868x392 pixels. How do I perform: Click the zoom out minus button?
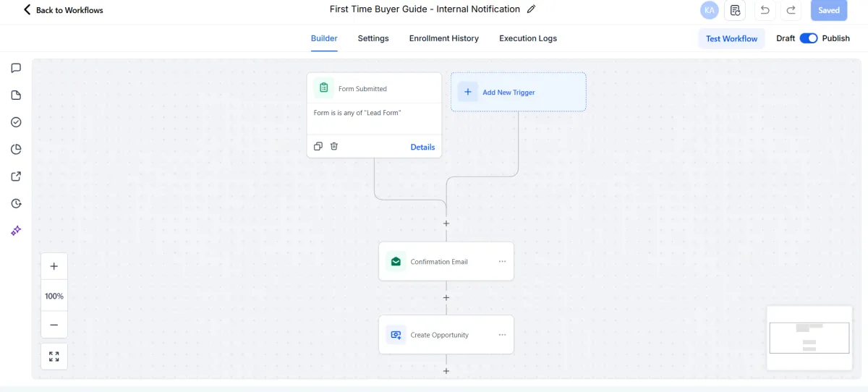click(x=54, y=325)
